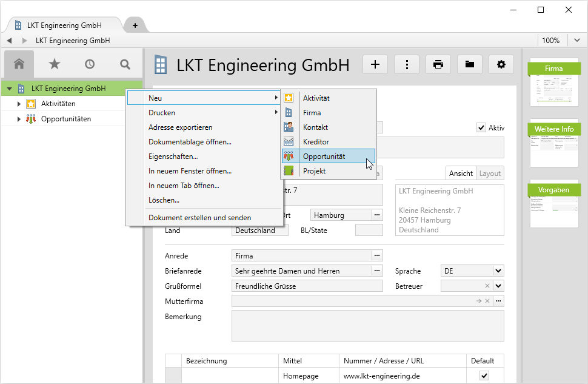Click the Bemerkung text field
The width and height of the screenshot is (588, 384).
pos(367,326)
